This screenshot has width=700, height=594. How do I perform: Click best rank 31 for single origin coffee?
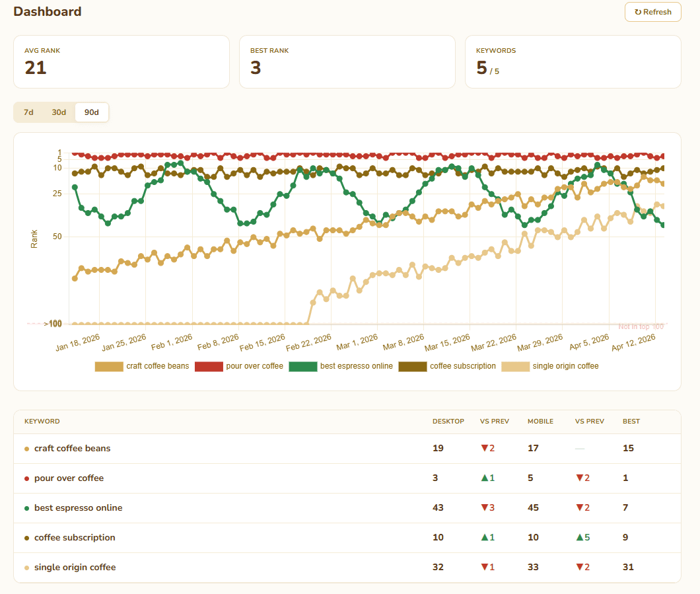click(x=628, y=567)
